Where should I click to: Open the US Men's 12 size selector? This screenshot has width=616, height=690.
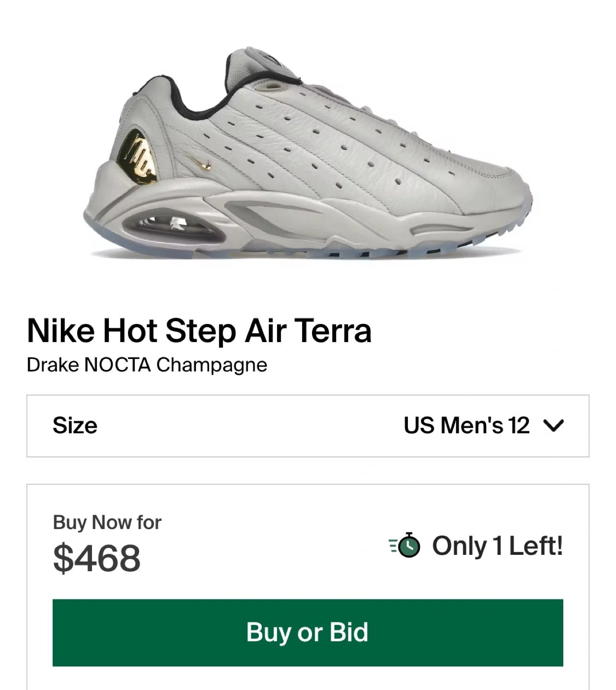pyautogui.click(x=466, y=425)
